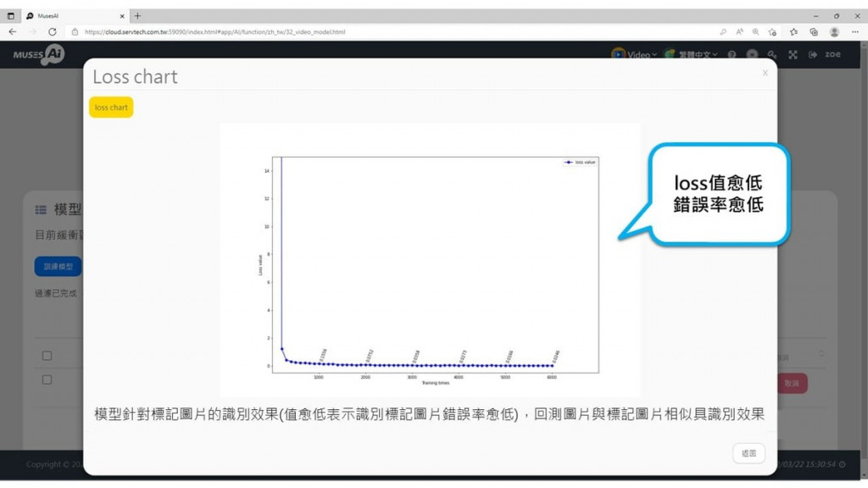Click the round X icon in header
Viewport: 868px width, 488px height.
[752, 54]
